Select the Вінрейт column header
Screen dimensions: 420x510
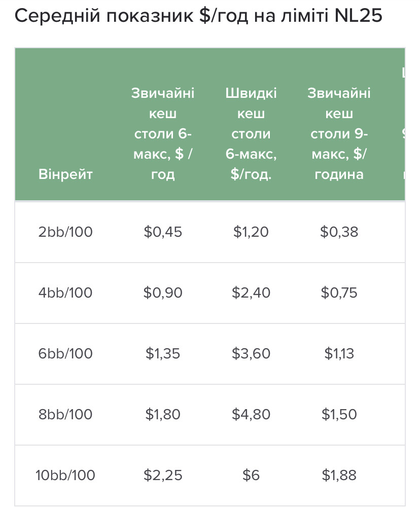(x=65, y=174)
